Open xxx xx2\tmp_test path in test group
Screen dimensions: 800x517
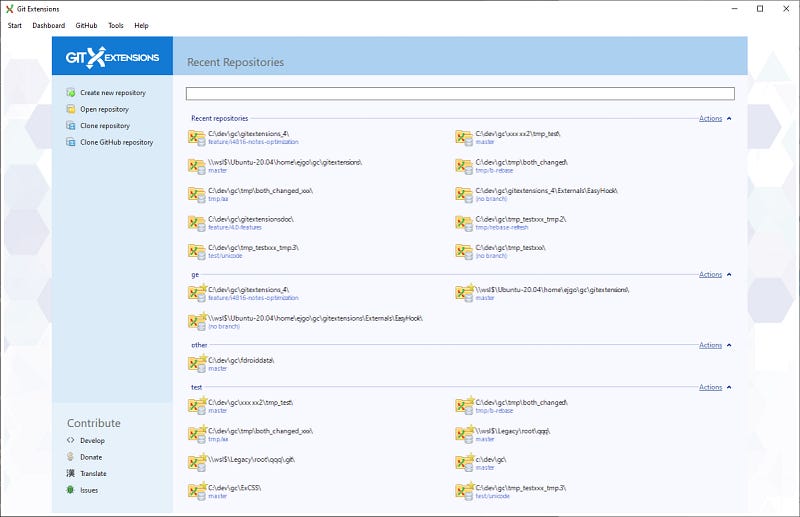click(251, 403)
